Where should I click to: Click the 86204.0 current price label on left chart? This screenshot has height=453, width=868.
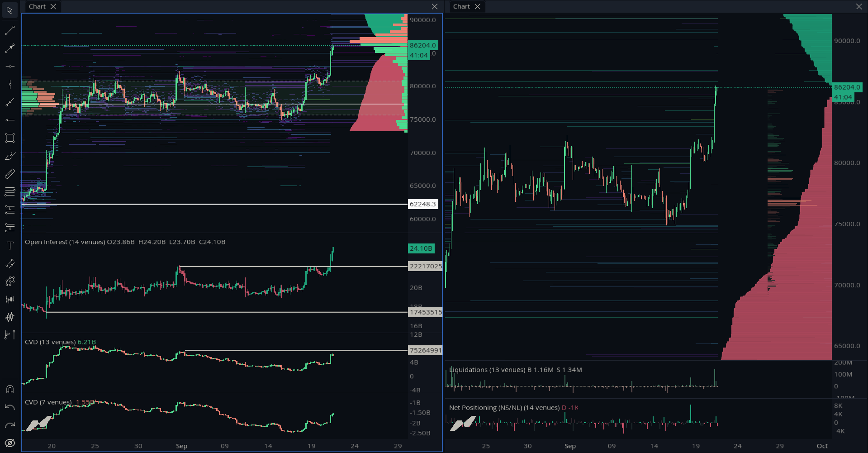[423, 45]
